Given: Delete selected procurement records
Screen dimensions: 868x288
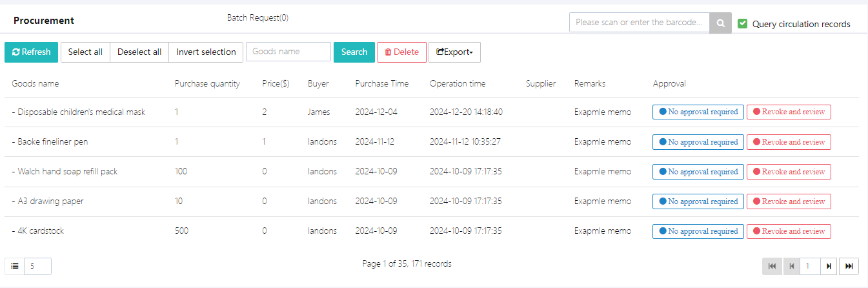Looking at the screenshot, I should [x=401, y=52].
